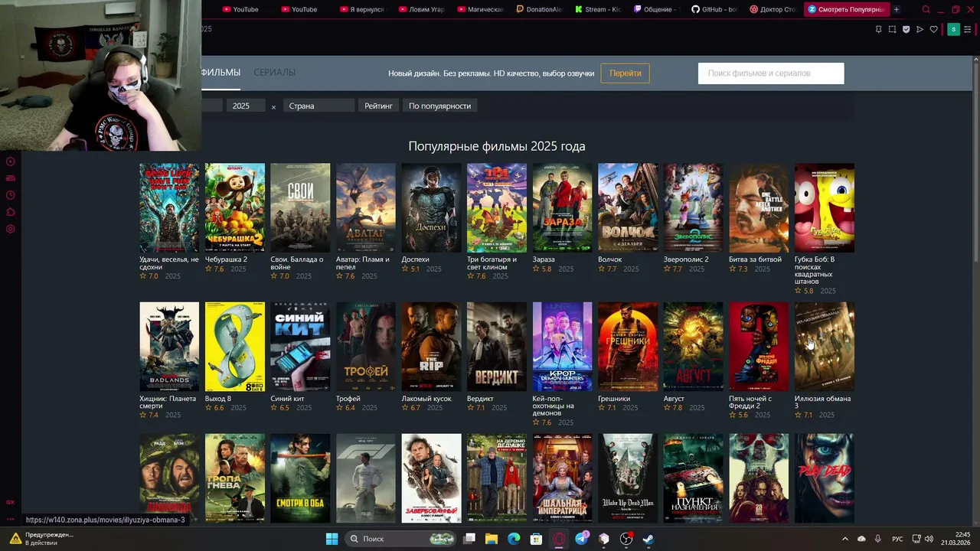Open volume control in system tray
Image resolution: width=980 pixels, height=551 pixels.
[929, 539]
